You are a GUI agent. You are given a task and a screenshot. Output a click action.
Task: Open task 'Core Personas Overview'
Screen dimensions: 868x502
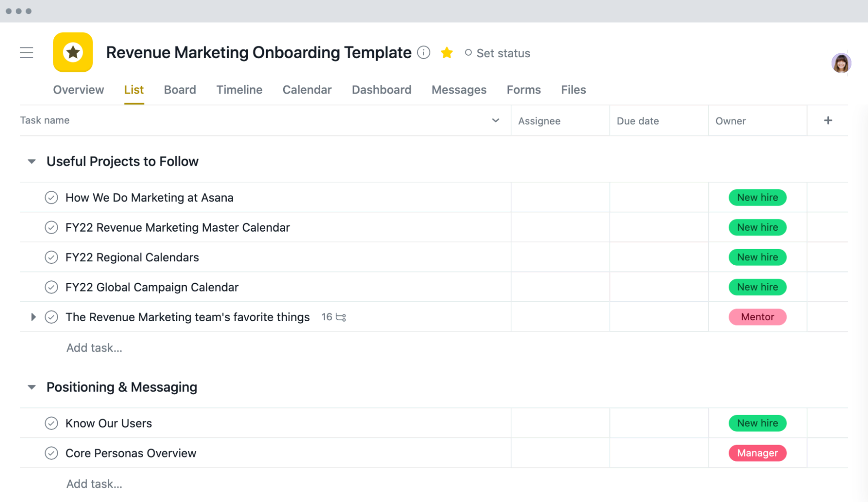[130, 453]
